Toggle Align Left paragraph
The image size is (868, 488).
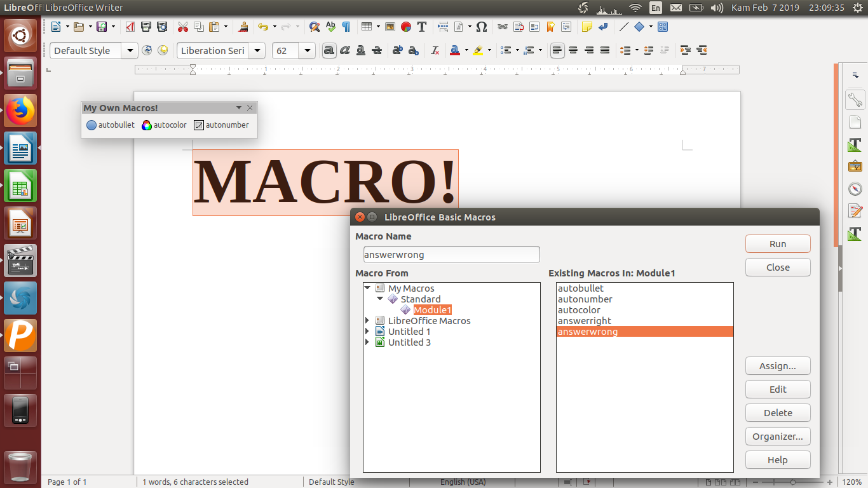coord(557,50)
